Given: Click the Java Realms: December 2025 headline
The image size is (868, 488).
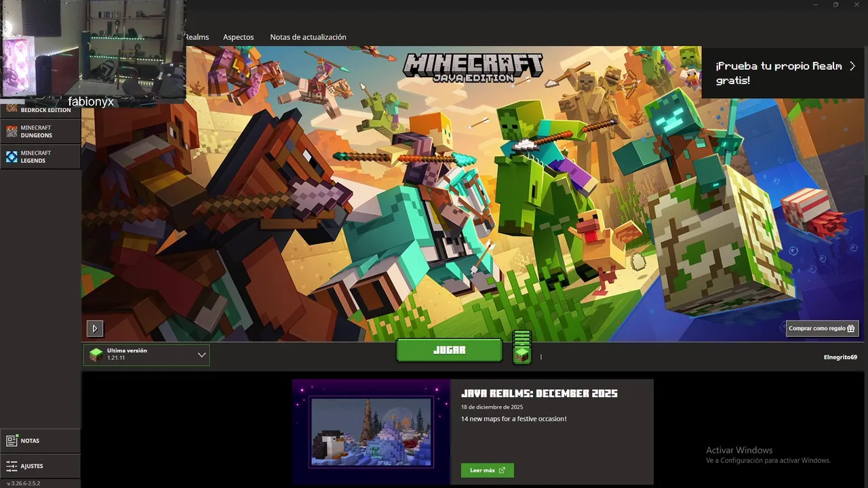Looking at the screenshot, I should [539, 393].
